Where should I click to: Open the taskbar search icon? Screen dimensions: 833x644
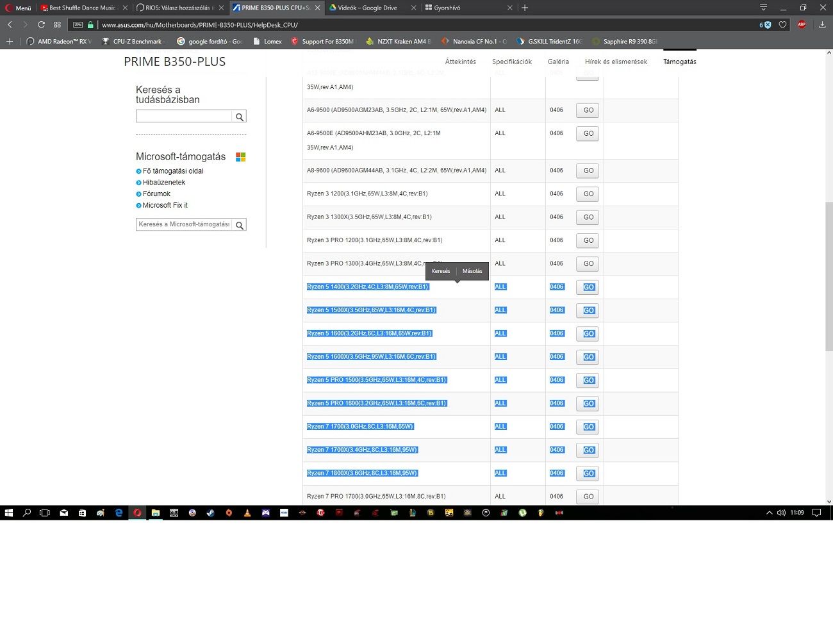tap(27, 513)
